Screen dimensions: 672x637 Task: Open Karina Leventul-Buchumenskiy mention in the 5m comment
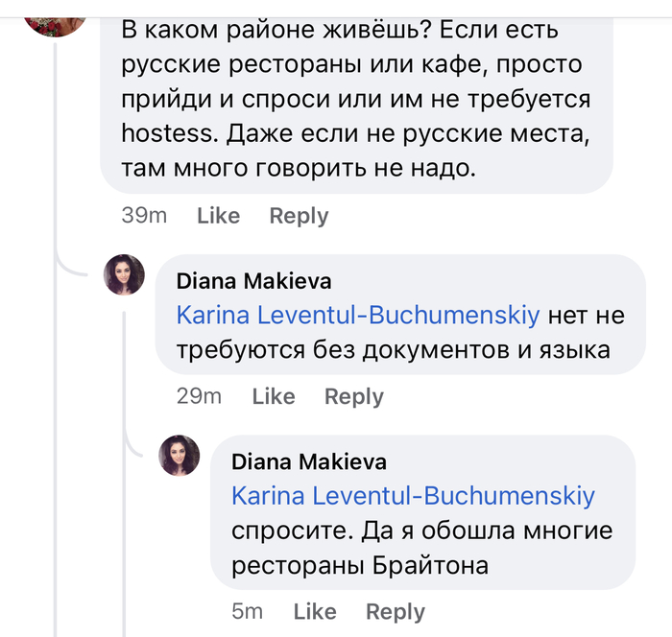point(413,496)
